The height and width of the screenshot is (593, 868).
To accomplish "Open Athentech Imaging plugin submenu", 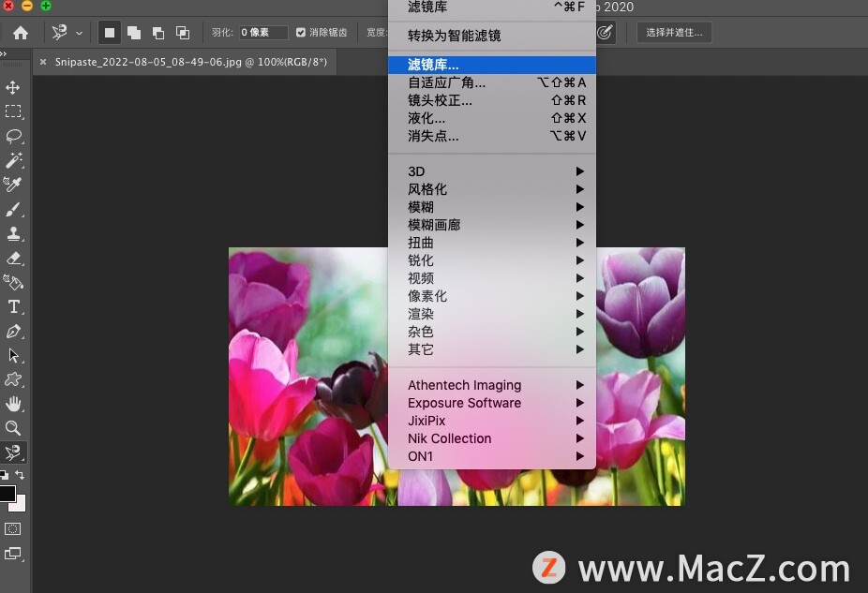I will pos(492,385).
